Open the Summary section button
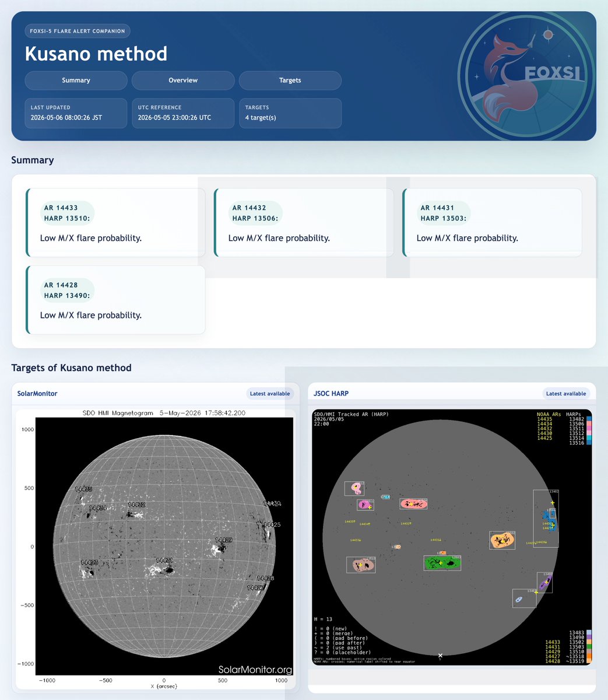 pos(76,80)
